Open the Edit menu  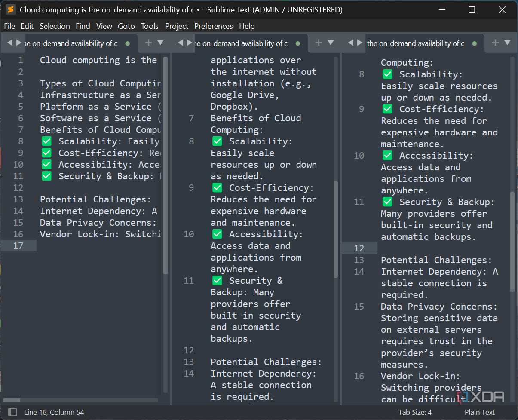tap(27, 26)
